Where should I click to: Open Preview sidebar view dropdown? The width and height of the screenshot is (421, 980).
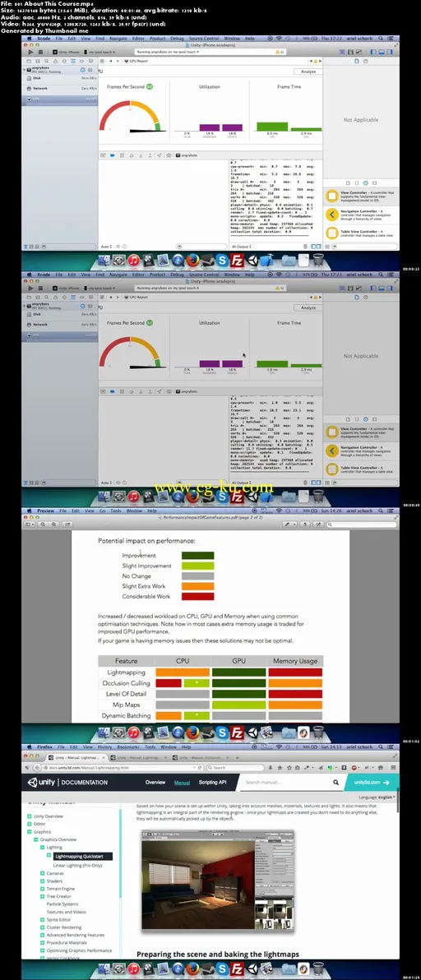29,524
